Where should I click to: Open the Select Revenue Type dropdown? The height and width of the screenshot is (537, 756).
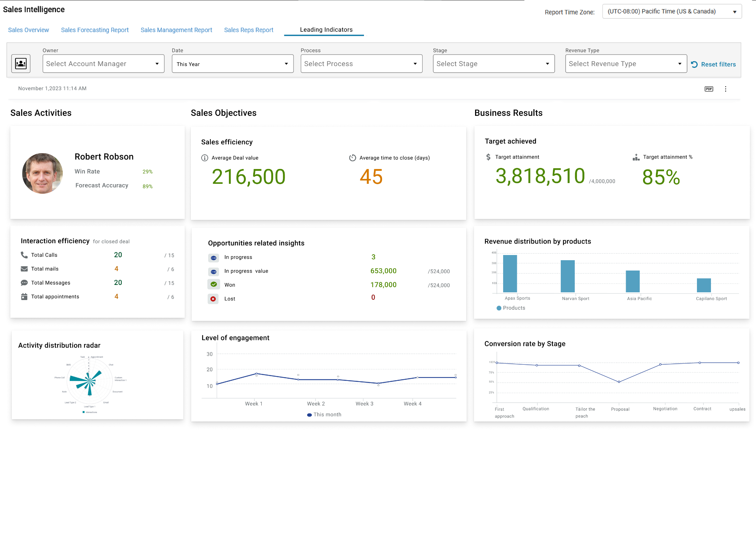point(626,64)
